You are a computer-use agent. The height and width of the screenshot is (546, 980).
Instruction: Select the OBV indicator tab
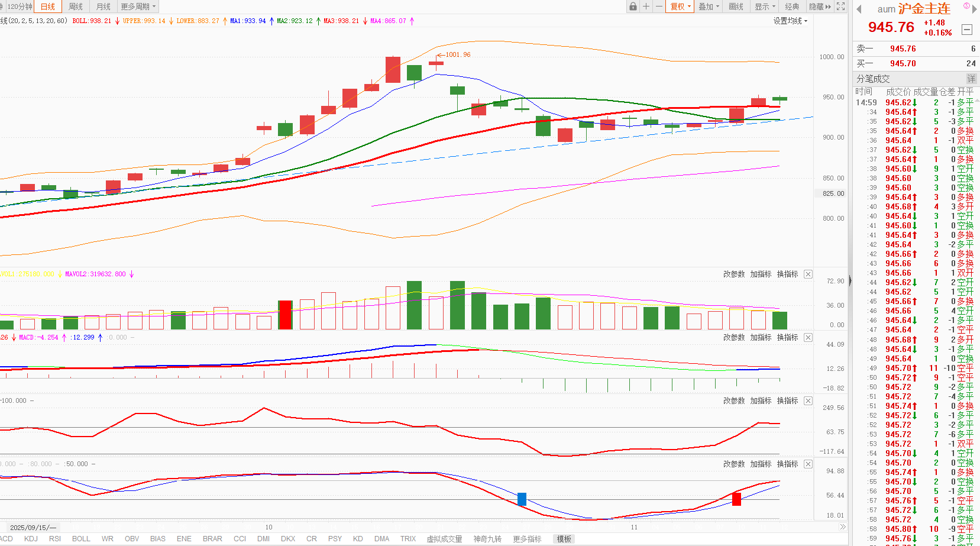click(x=132, y=539)
